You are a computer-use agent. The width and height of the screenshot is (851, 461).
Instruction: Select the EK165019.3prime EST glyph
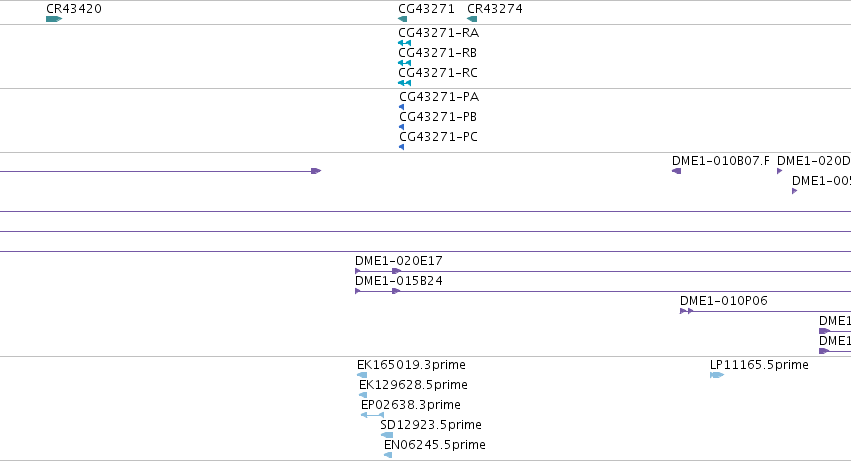pyautogui.click(x=362, y=375)
